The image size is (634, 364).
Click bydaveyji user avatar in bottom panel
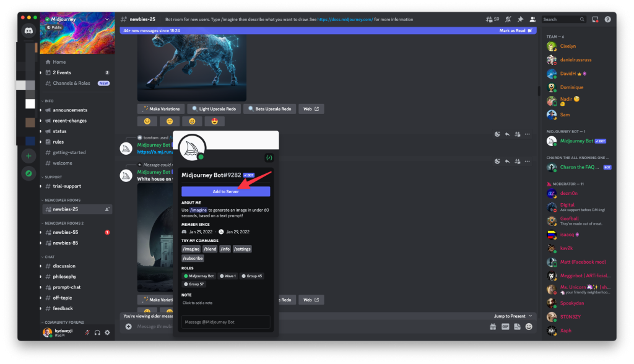pyautogui.click(x=48, y=332)
